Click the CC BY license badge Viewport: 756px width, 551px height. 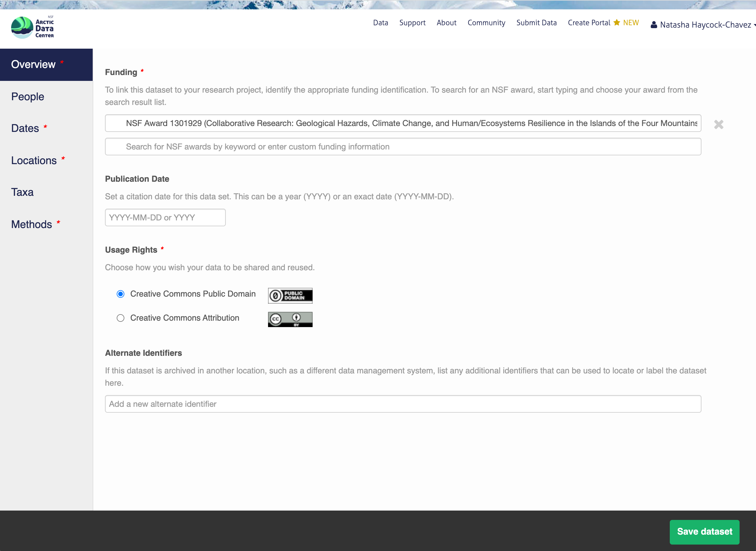(290, 319)
